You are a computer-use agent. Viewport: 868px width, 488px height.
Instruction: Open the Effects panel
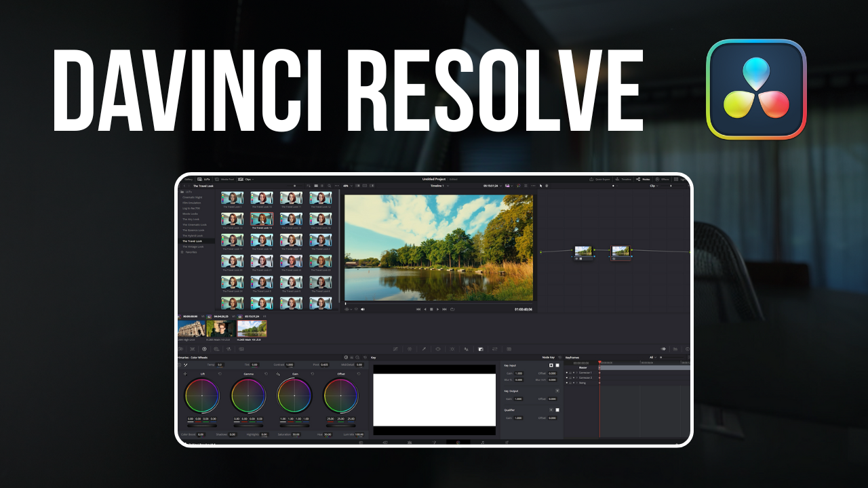pyautogui.click(x=660, y=179)
